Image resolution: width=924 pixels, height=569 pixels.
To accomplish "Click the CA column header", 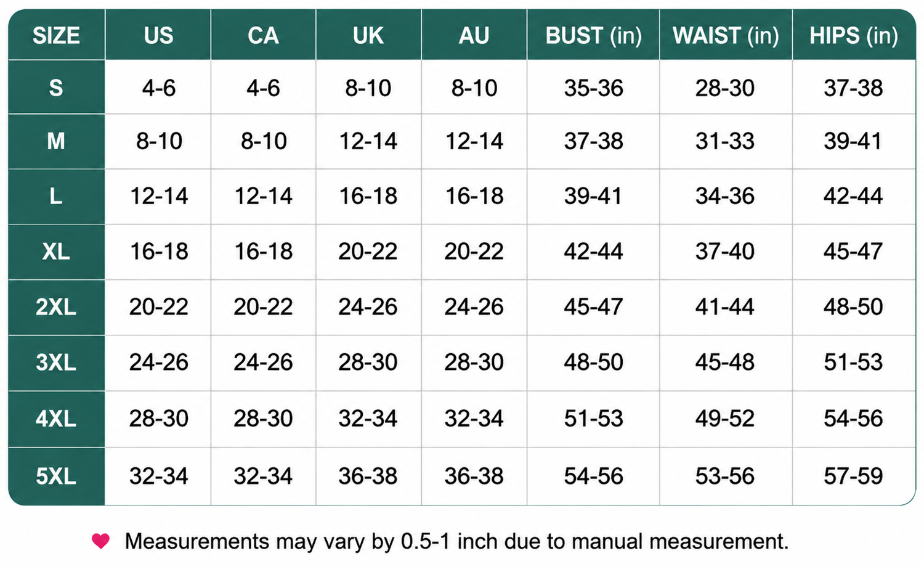I will coord(263,35).
